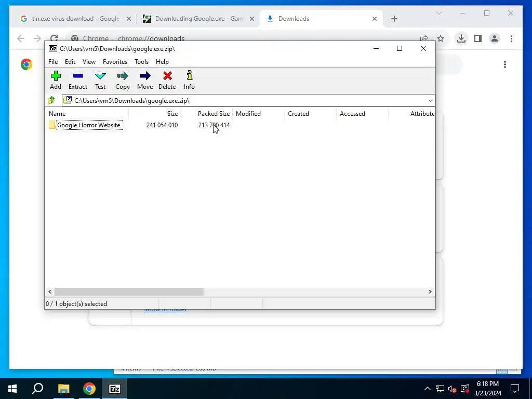This screenshot has width=532, height=399.
Task: Reload the Chrome downloads page
Action: point(54,38)
